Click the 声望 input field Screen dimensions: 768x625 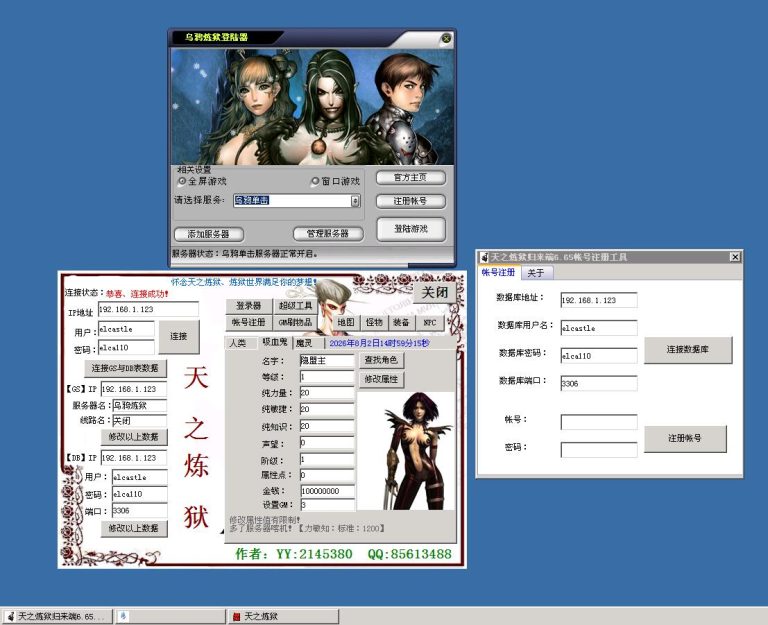point(327,443)
